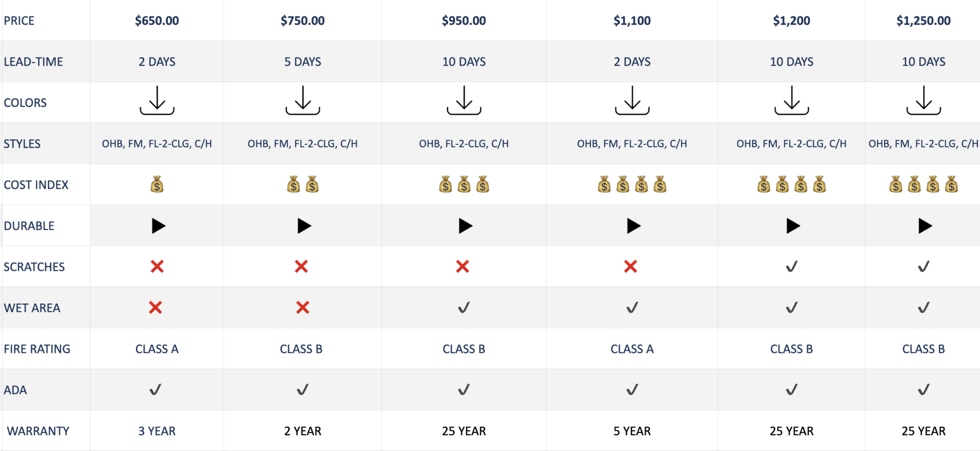Play the durable video for $1,250.00 option
This screenshot has height=451, width=980.
point(925,226)
